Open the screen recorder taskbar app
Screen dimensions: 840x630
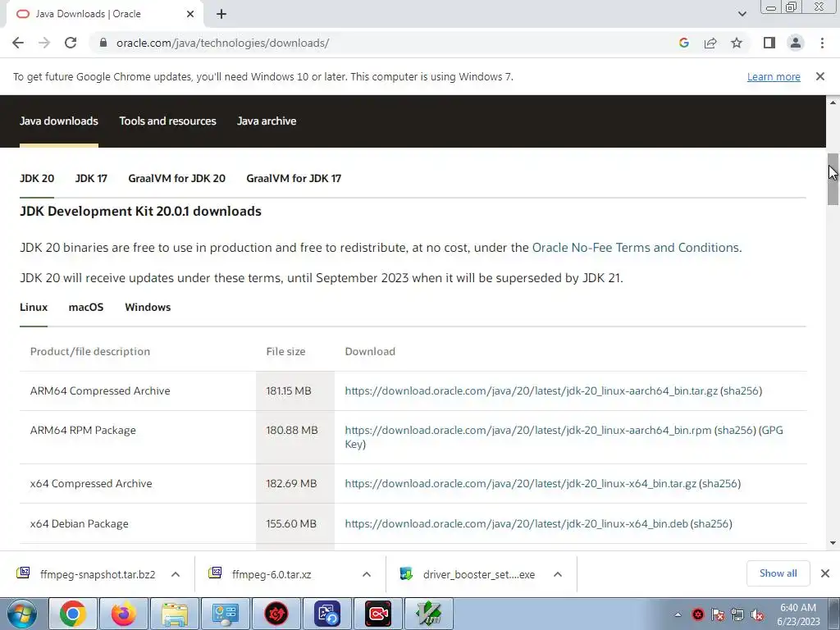coord(378,614)
